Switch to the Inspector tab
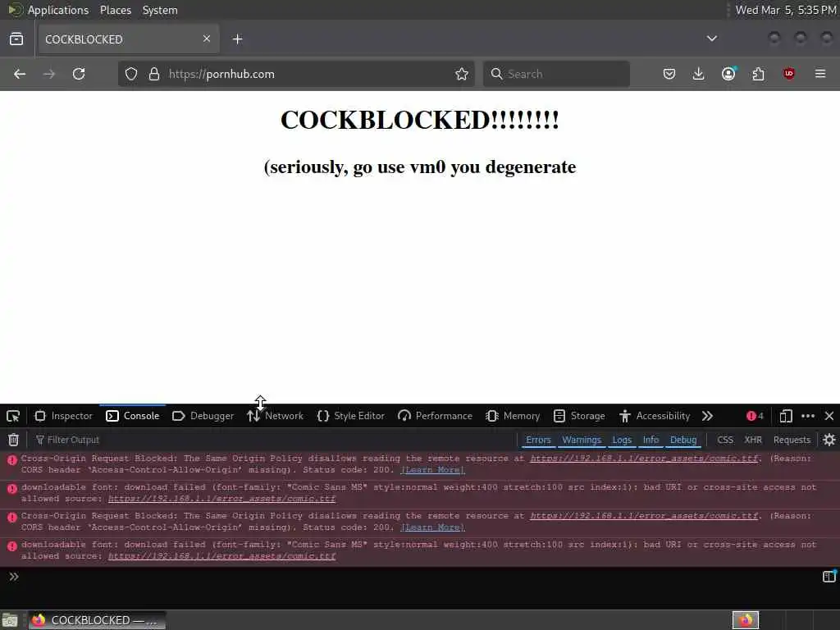Image resolution: width=840 pixels, height=630 pixels. click(63, 416)
